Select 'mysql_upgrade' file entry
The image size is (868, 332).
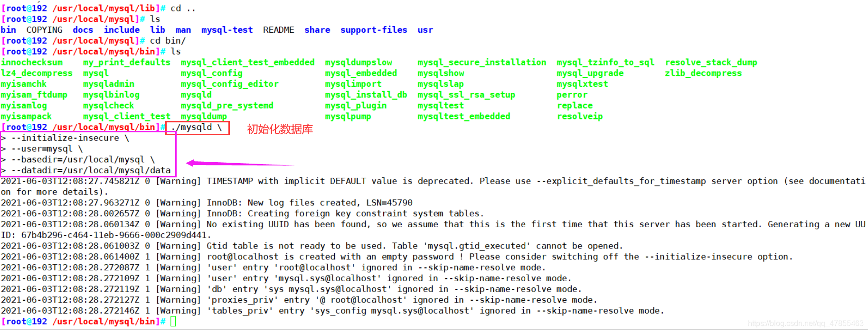(590, 73)
